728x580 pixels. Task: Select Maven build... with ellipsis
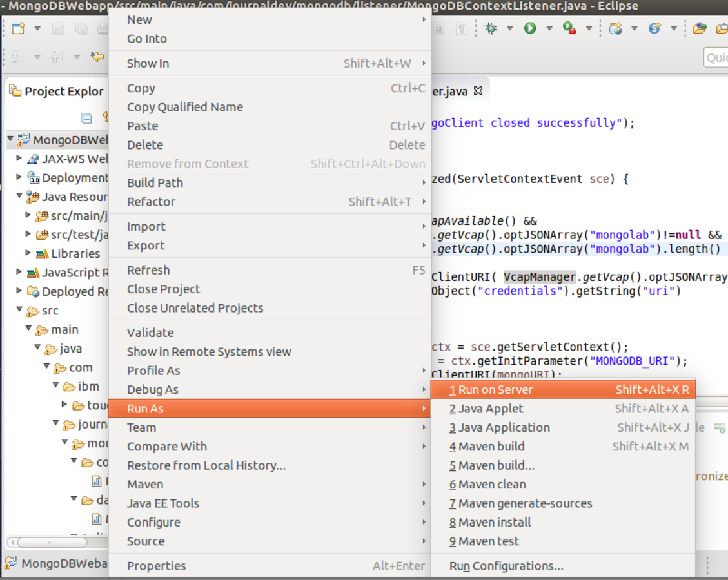[x=563, y=465]
